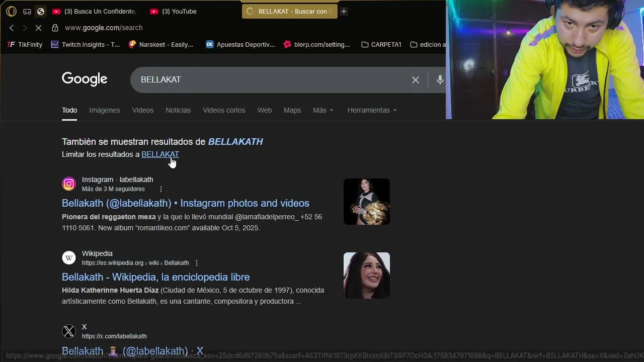Click the Más de 3 M seguidores text
This screenshot has width=644, height=362.
click(113, 189)
